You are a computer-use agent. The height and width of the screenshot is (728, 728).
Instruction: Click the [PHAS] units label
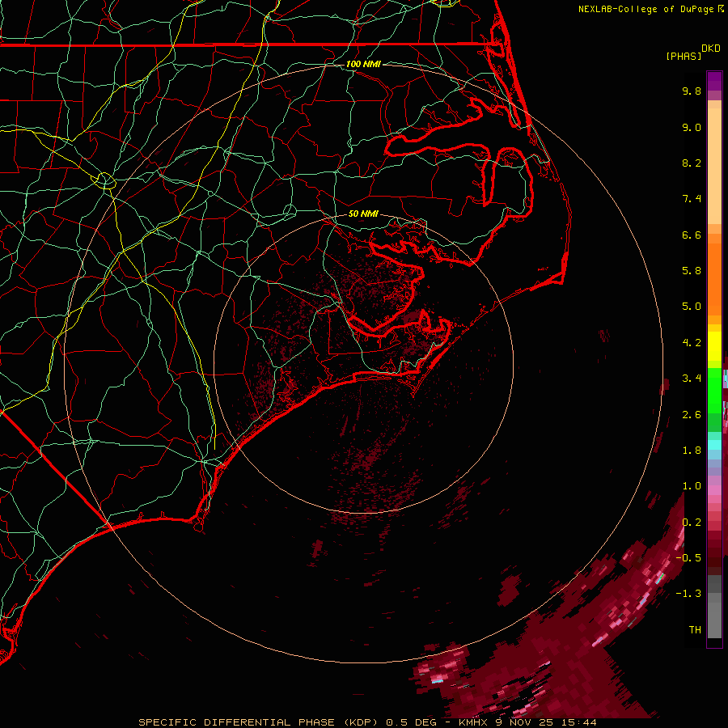pos(684,57)
